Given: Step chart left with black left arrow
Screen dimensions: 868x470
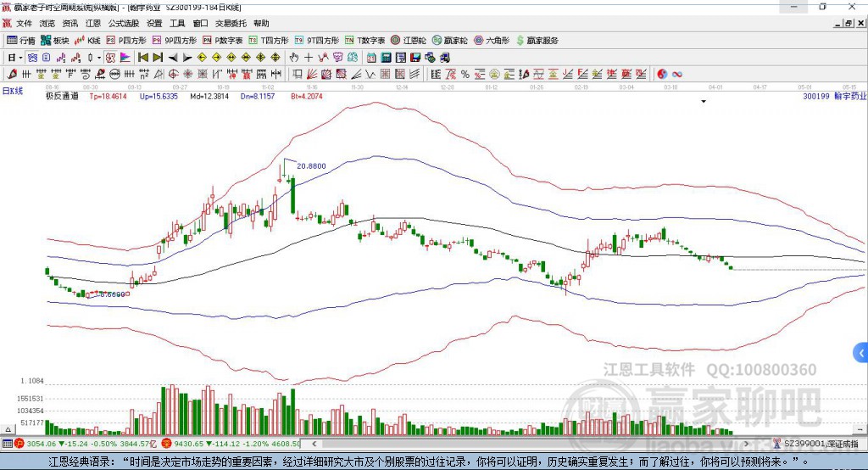Looking at the screenshot, I should (x=173, y=58).
